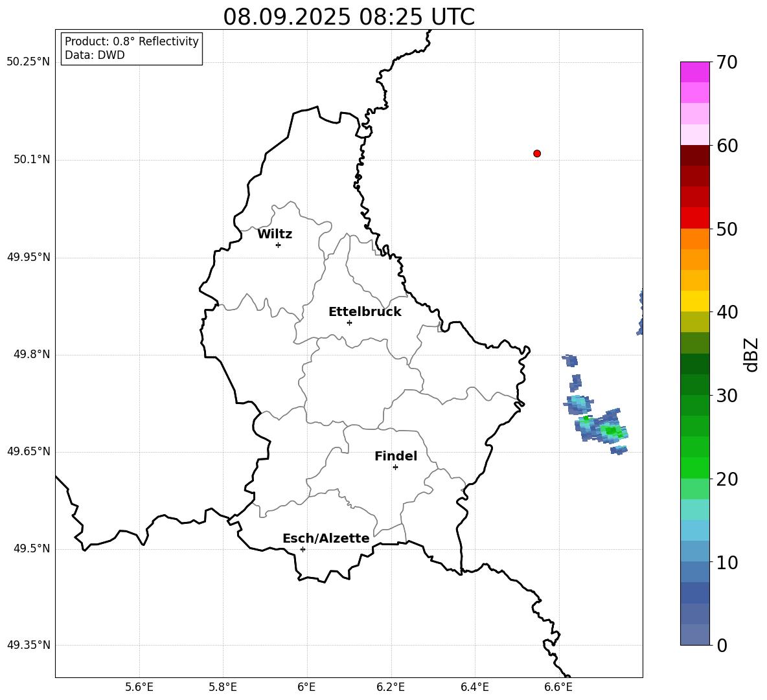Click the title 08.09.2025 08:25 UTC
Viewport: 767px width, 700px height.
coord(349,17)
